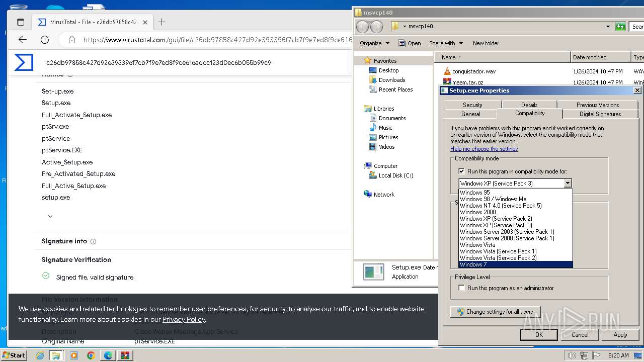This screenshot has width=644, height=362.
Task: Choose Windows Server 2008 (Service Pack 1)
Action: coord(516,238)
